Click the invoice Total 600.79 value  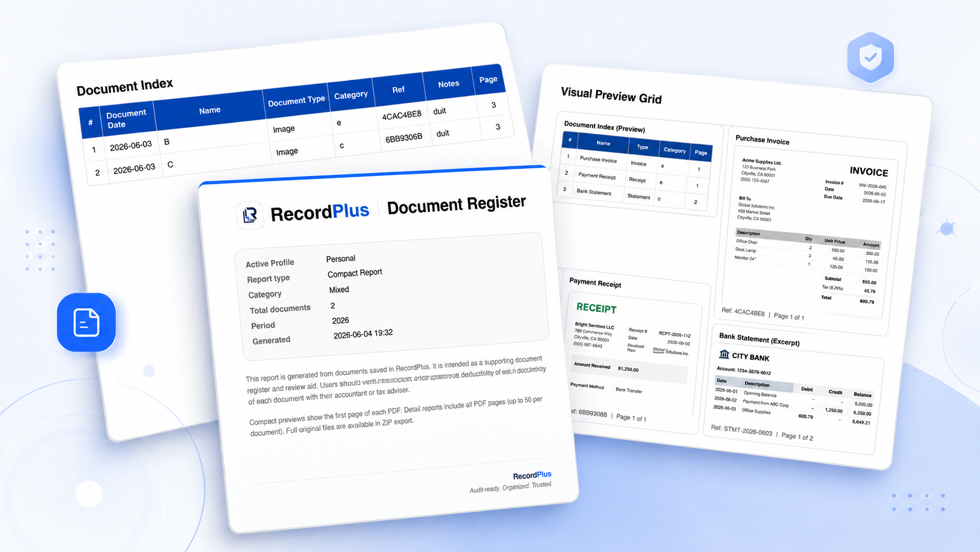pos(867,302)
